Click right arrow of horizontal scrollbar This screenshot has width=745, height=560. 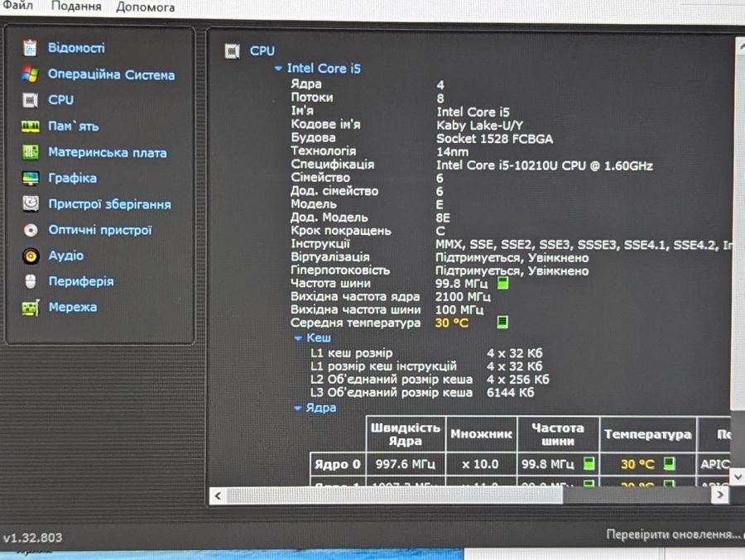coord(720,495)
